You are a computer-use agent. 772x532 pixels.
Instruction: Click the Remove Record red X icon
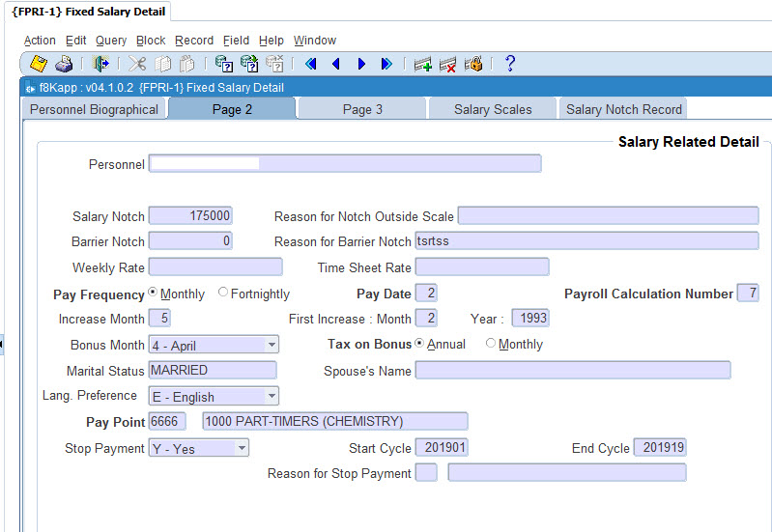click(x=447, y=65)
